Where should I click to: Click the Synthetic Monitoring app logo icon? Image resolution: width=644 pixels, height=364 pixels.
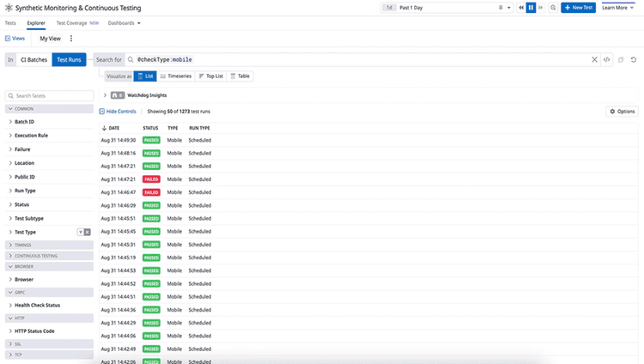tap(9, 8)
